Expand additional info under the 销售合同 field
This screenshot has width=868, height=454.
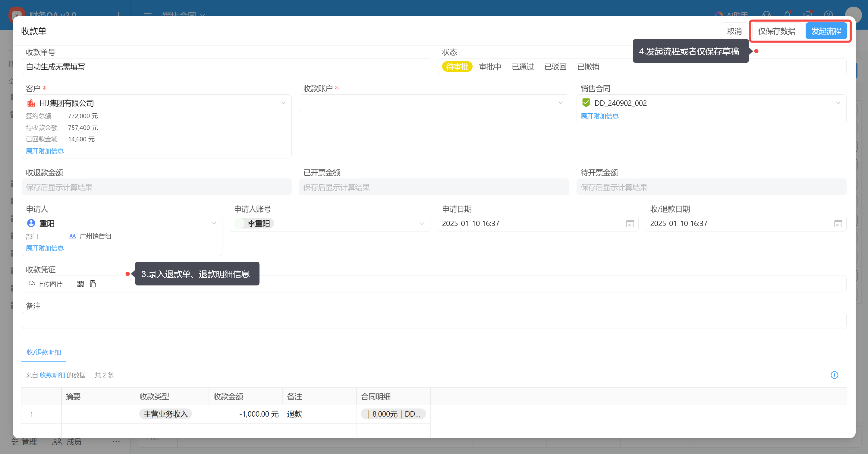(599, 116)
